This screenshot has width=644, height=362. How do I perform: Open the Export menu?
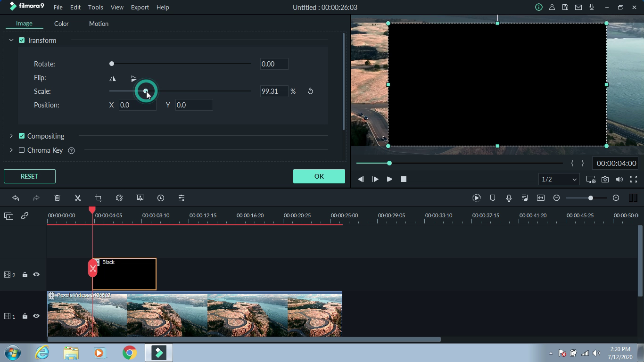(140, 7)
